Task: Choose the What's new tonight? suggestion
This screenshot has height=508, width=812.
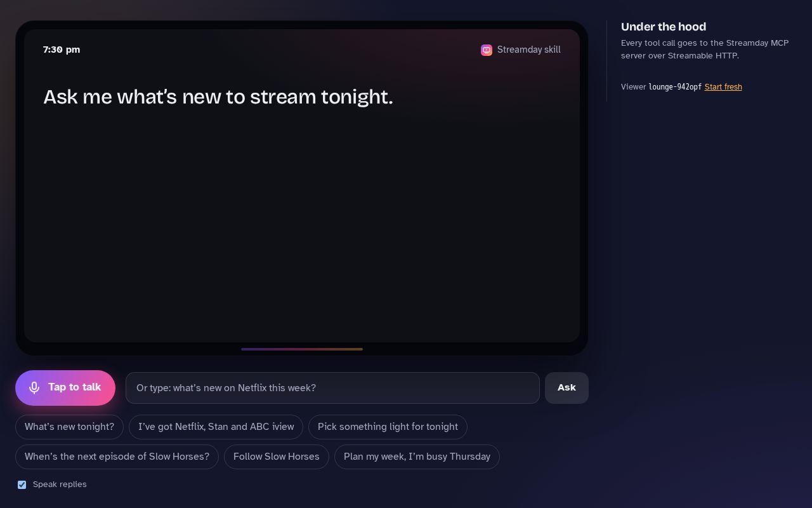Action: (69, 427)
